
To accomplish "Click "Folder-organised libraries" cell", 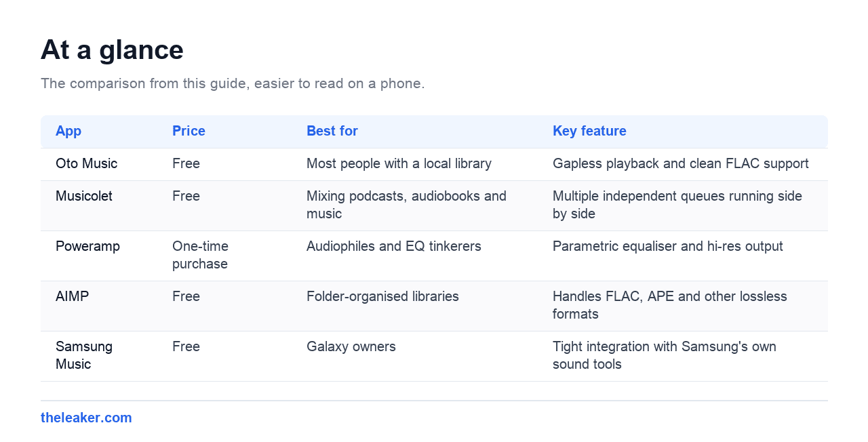I will [x=382, y=296].
